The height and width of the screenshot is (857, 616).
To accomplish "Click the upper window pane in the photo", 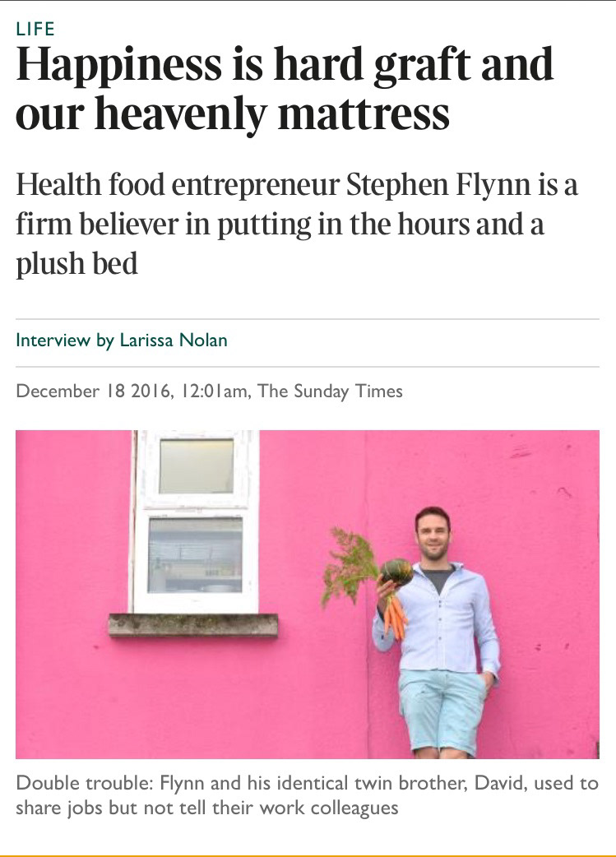I will [197, 466].
